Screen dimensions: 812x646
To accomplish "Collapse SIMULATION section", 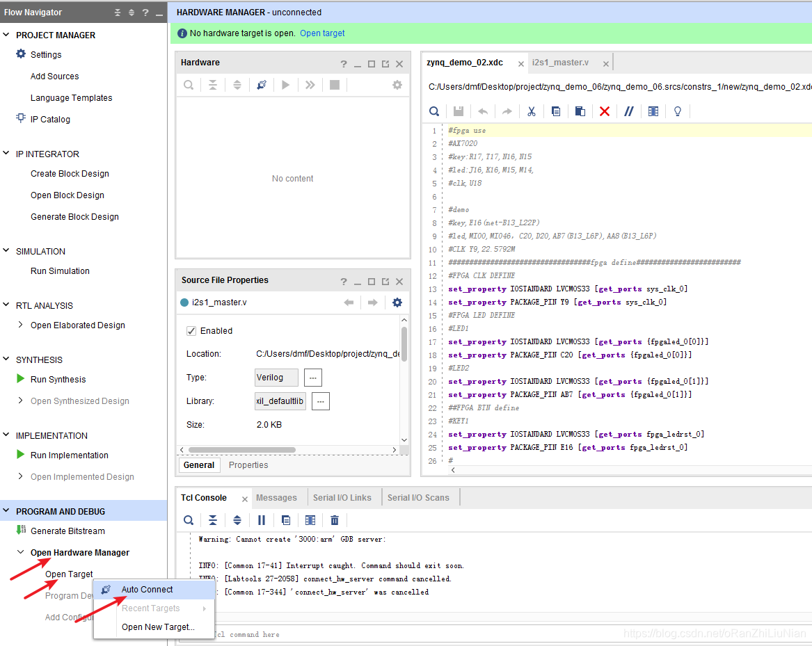I will click(x=6, y=251).
